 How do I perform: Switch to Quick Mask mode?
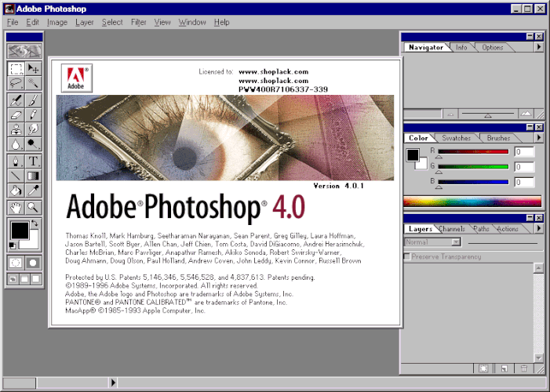(x=33, y=263)
